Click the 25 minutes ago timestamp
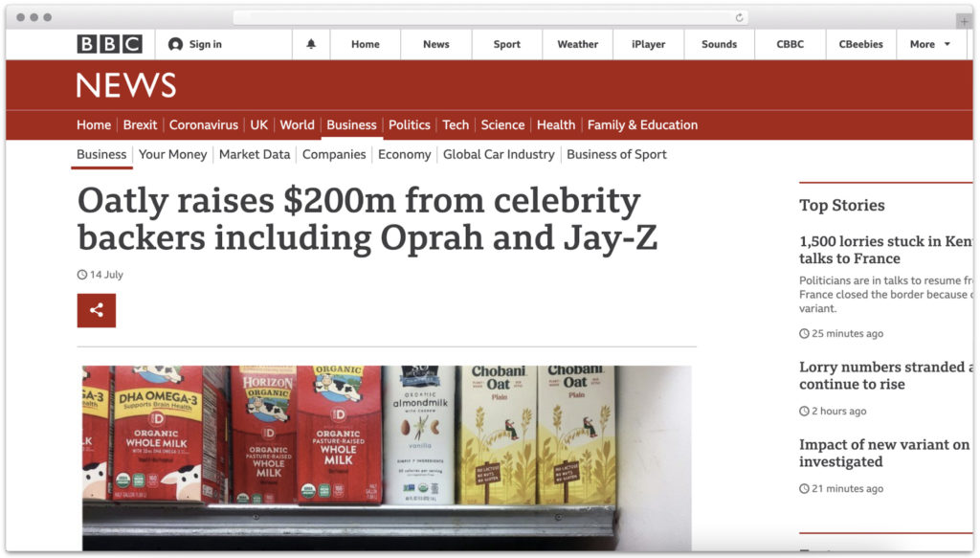Screen dimensions: 980x558 pyautogui.click(x=848, y=334)
